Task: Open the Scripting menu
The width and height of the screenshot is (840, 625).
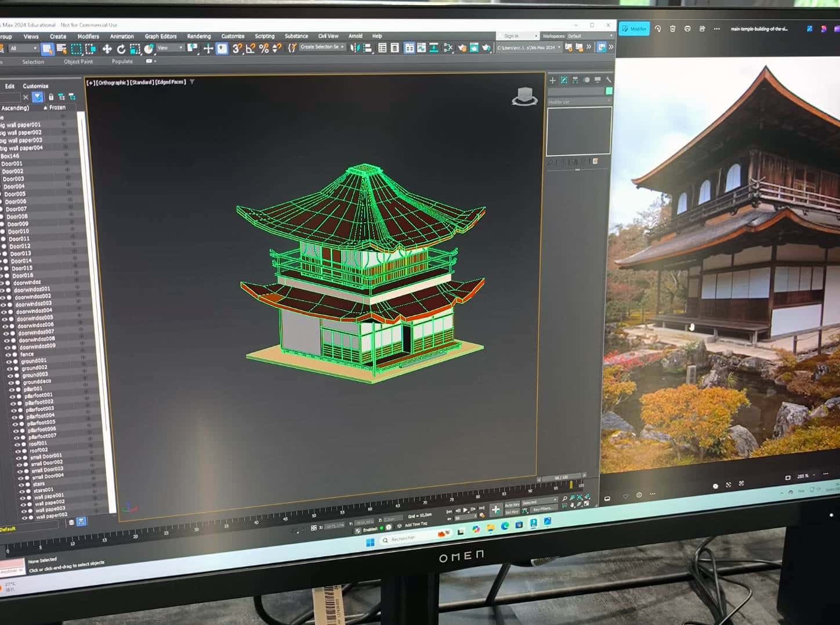Action: coord(265,36)
